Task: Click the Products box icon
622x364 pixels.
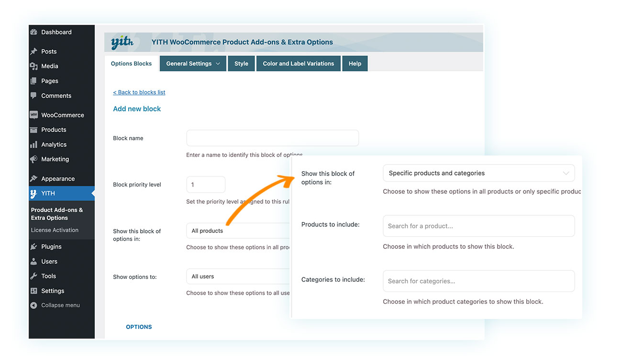Action: click(33, 130)
